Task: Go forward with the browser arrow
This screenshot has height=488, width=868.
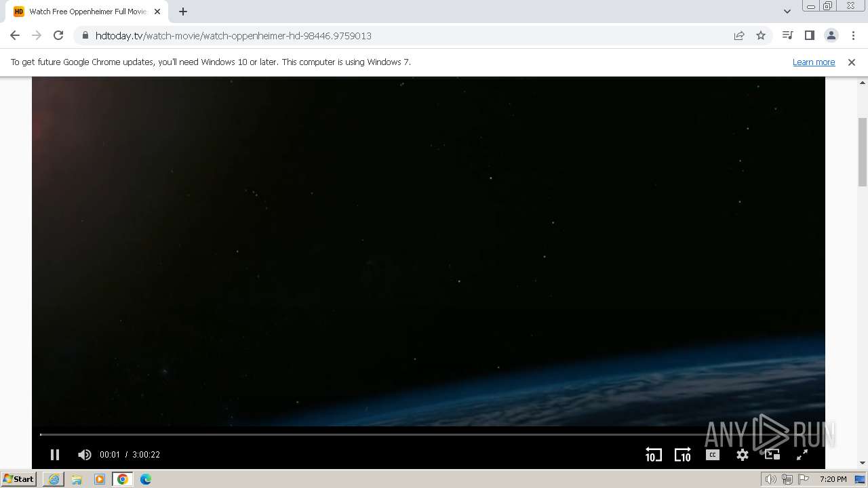Action: tap(37, 35)
